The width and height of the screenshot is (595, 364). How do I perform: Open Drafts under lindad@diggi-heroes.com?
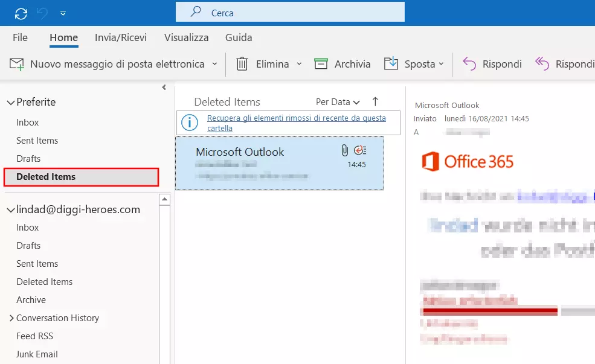coord(28,246)
